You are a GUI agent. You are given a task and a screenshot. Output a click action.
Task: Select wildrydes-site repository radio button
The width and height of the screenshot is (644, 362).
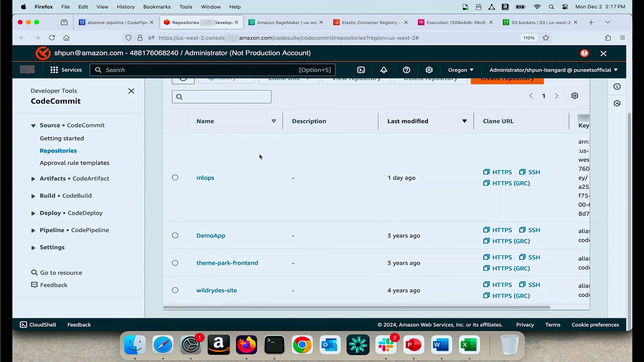175,290
